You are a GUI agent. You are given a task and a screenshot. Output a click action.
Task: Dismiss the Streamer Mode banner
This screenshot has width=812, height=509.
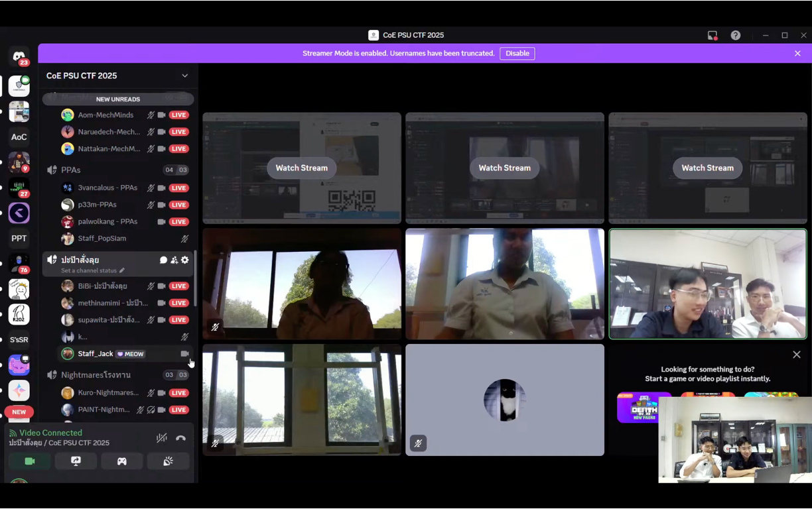tap(797, 53)
